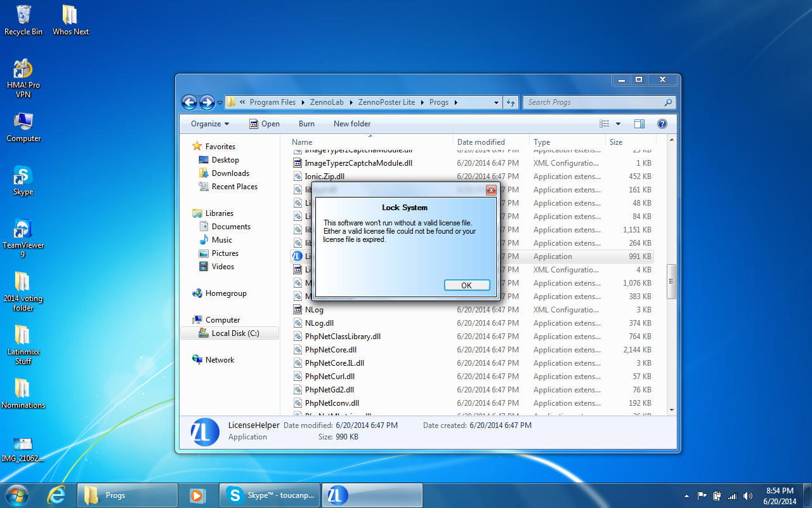Change the view with the views icon
This screenshot has height=508, width=812.
pyautogui.click(x=605, y=124)
